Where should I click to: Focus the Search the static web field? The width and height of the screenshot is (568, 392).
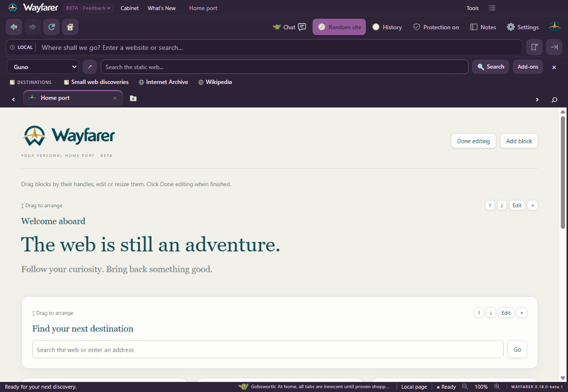[x=284, y=67]
